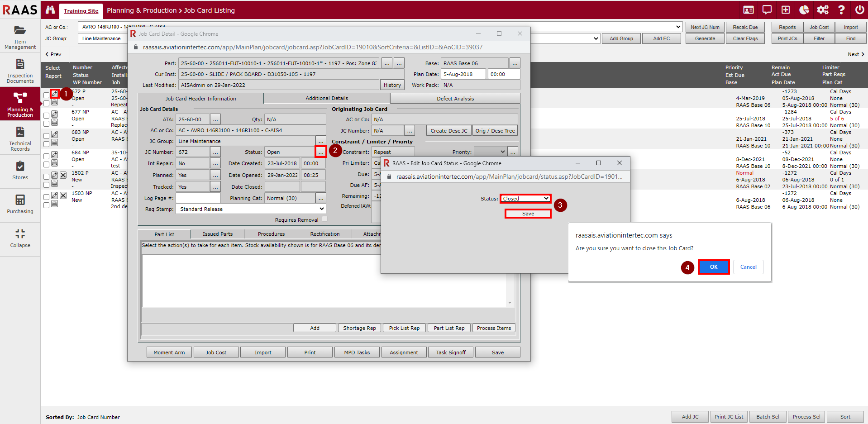Image resolution: width=868 pixels, height=424 pixels.
Task: Switch to the Additional Details tab
Action: (x=327, y=98)
